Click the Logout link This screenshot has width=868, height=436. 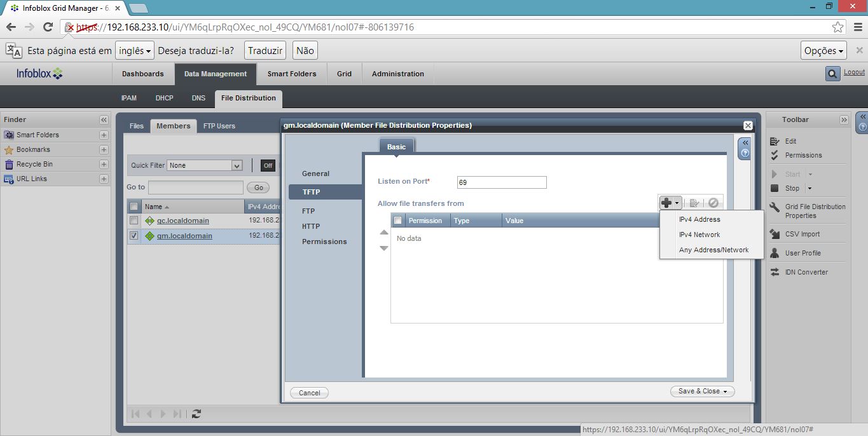coord(854,72)
